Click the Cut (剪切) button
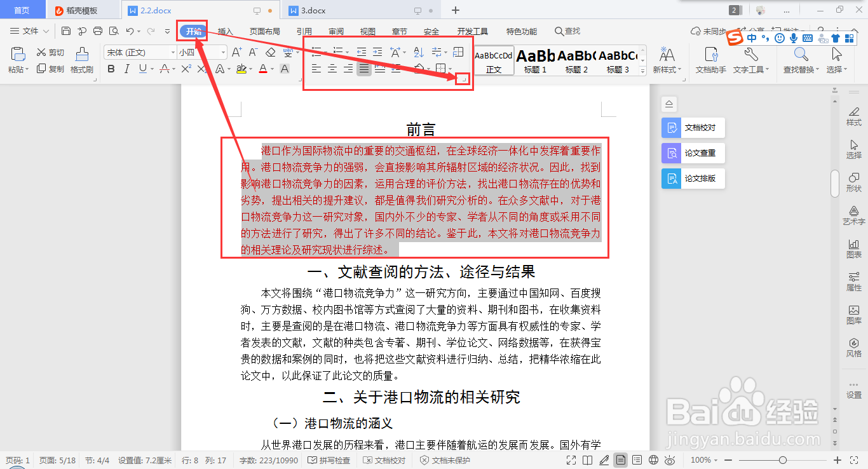This screenshot has height=469, width=868. (50, 52)
